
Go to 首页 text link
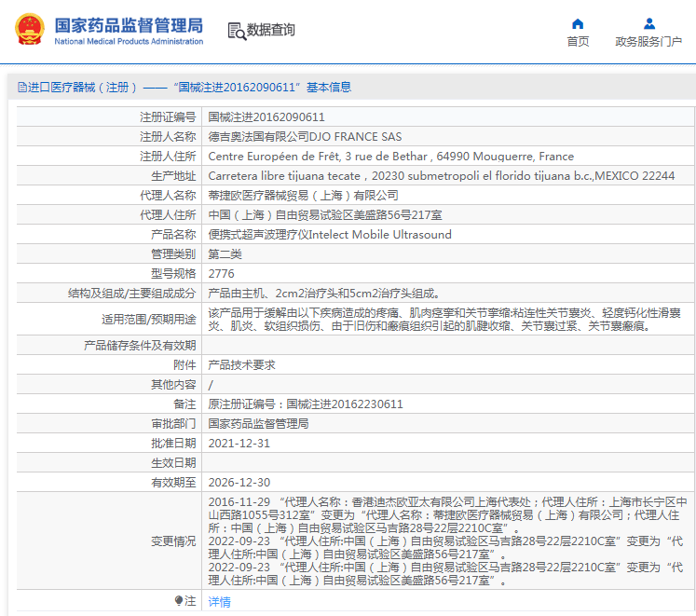click(578, 41)
